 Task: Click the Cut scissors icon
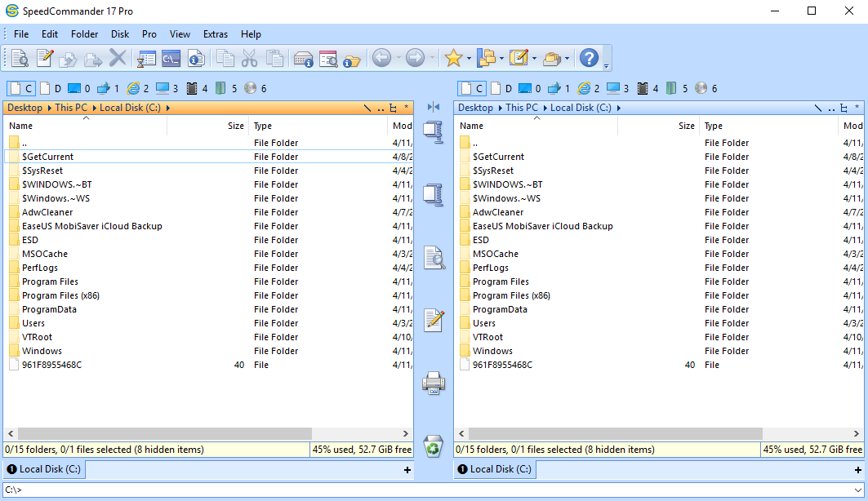click(x=250, y=58)
